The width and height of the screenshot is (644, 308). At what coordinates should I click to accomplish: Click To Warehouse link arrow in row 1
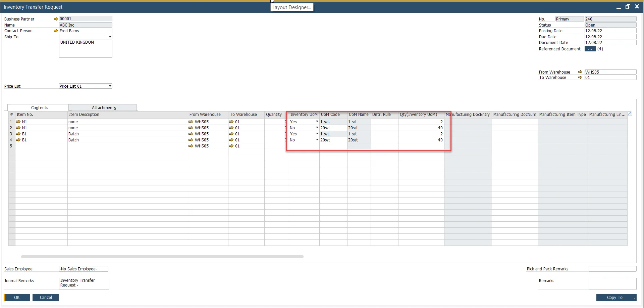coord(230,122)
